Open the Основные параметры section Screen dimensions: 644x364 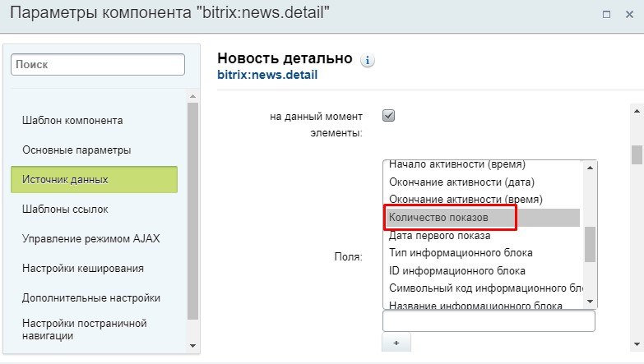[x=76, y=150]
